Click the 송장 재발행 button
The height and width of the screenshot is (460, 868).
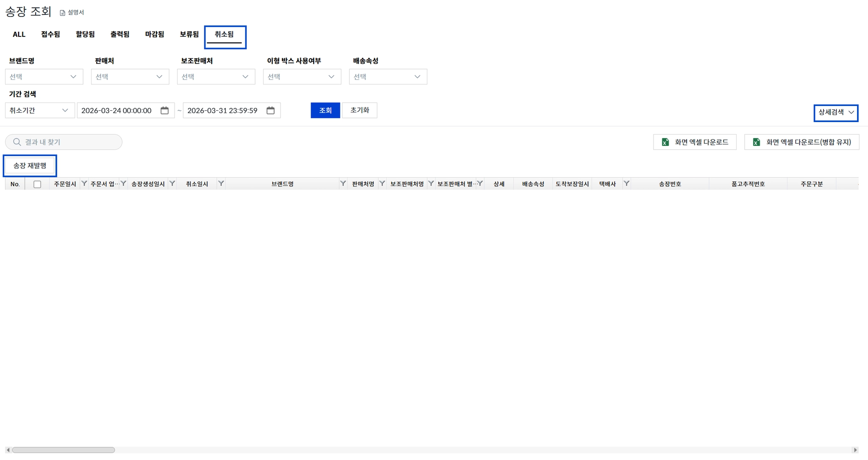(30, 165)
